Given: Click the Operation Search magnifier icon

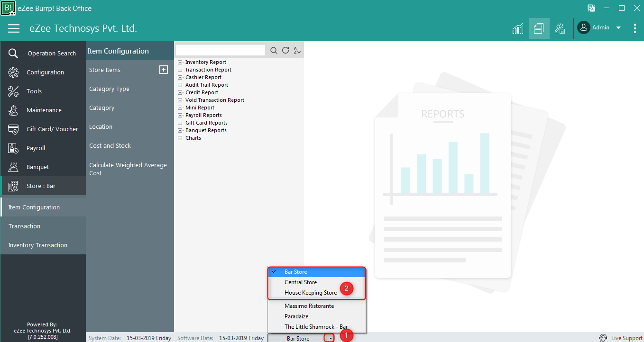Looking at the screenshot, I should 13,53.
